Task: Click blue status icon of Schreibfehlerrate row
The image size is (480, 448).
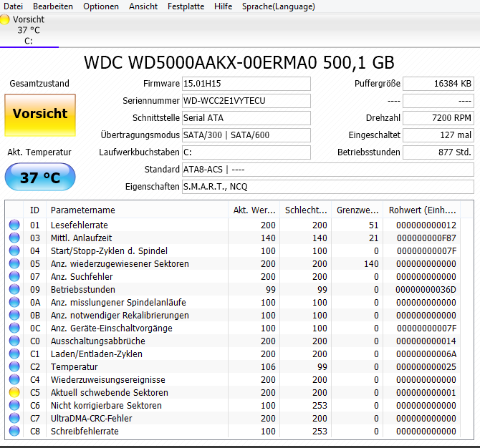Action: click(x=14, y=431)
